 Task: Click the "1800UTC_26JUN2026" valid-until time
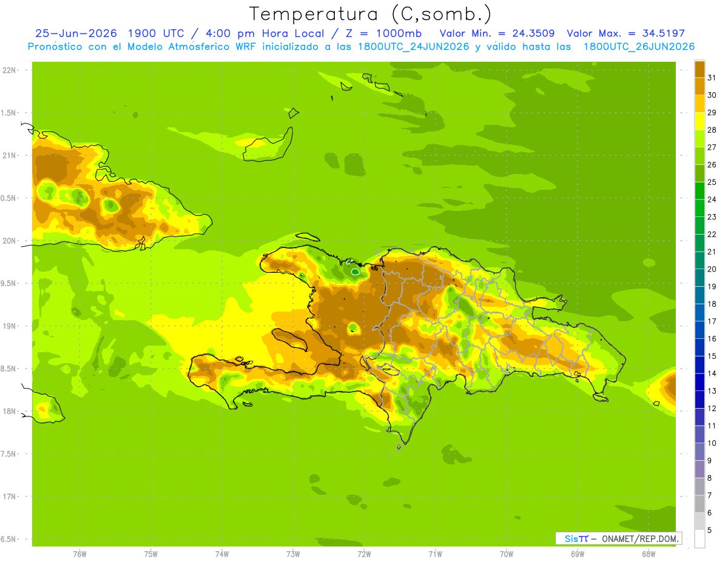coord(639,47)
